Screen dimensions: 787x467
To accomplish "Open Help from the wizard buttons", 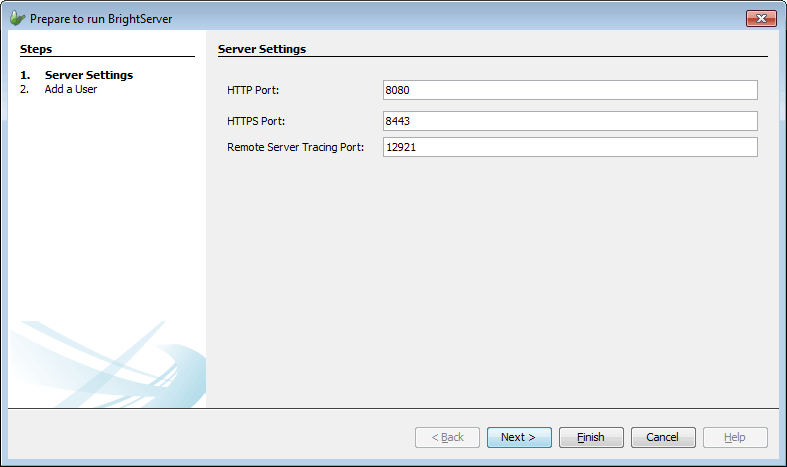I will pyautogui.click(x=735, y=437).
